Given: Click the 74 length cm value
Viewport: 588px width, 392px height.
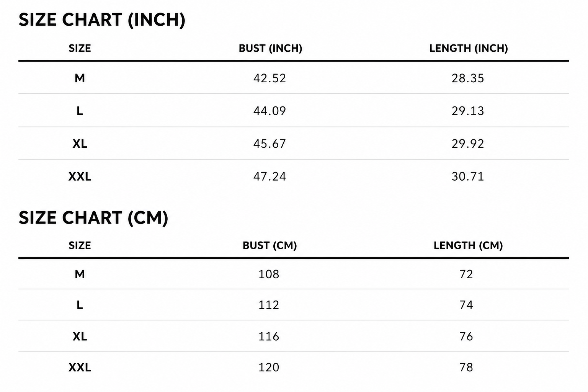Looking at the screenshot, I should [x=466, y=305].
